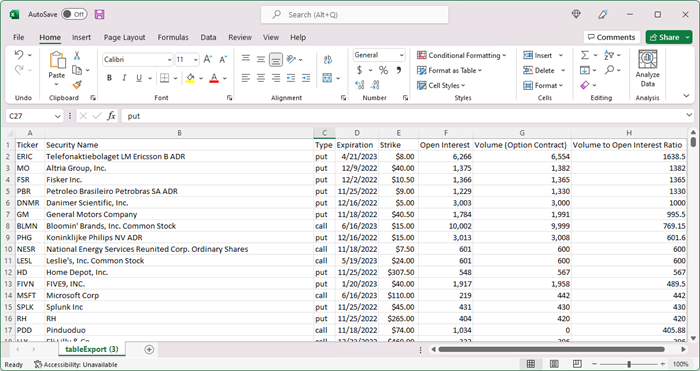Decrease font size with smaller A icon
Image resolution: width=700 pixels, height=371 pixels.
click(x=223, y=59)
